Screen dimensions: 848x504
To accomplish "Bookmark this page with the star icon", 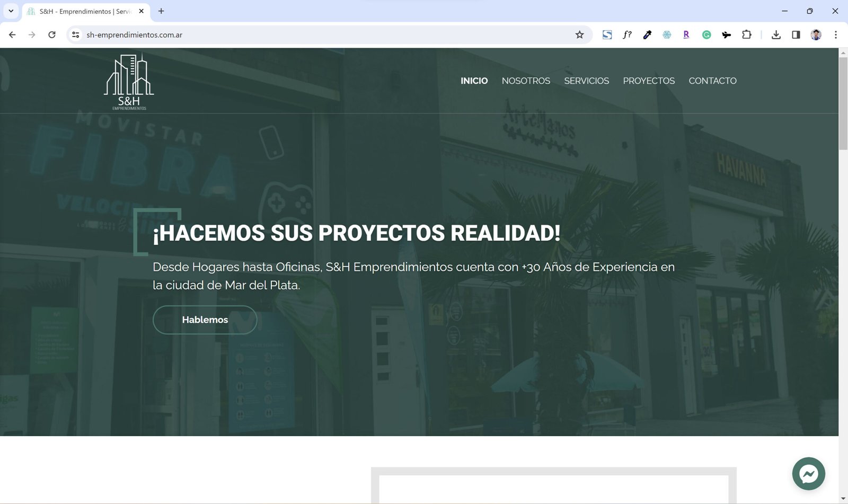I will pos(579,35).
